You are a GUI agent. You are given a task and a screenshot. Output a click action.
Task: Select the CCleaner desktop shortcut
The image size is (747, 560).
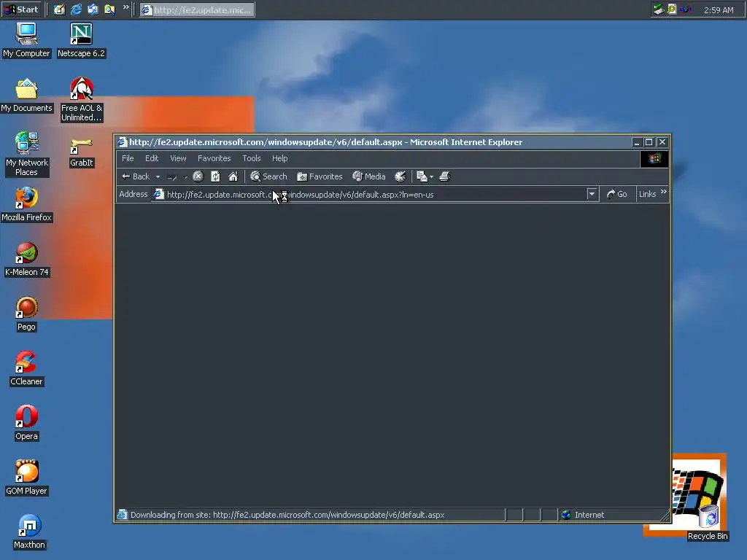(x=27, y=369)
